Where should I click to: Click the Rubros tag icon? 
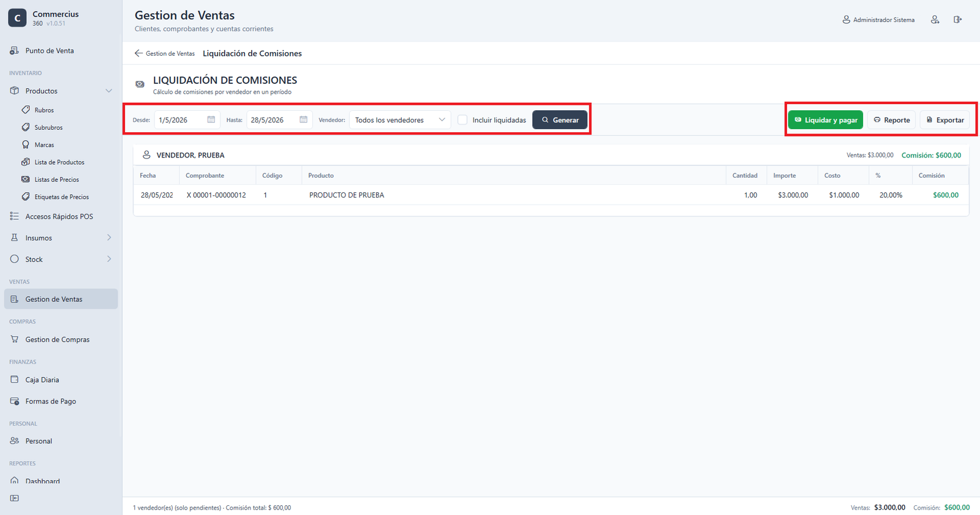[26, 110]
